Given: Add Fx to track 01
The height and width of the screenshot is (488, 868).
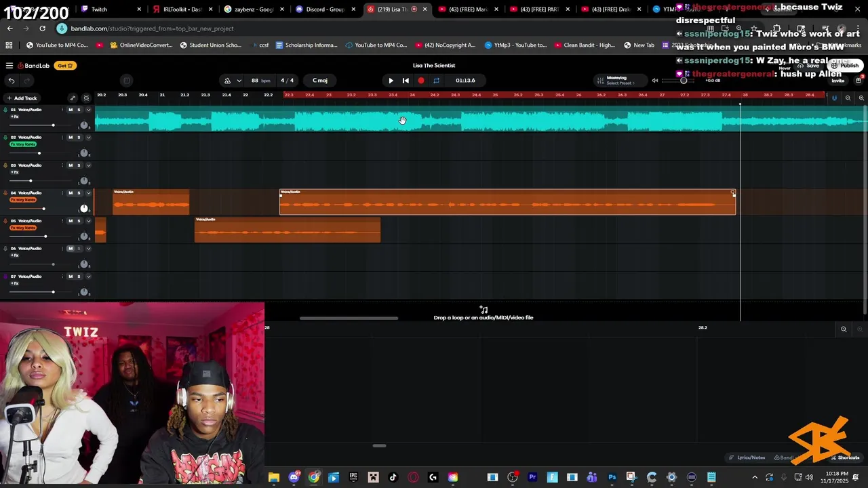Looking at the screenshot, I should pyautogui.click(x=14, y=117).
